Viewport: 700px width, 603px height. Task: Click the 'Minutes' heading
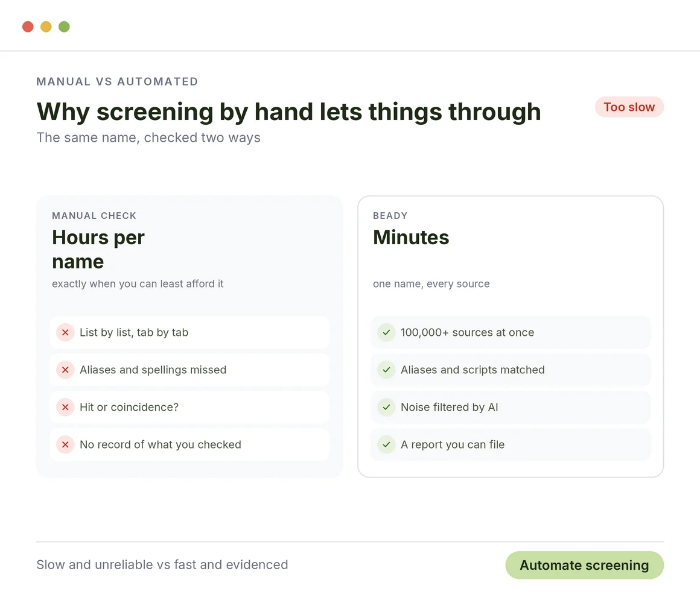click(x=411, y=237)
